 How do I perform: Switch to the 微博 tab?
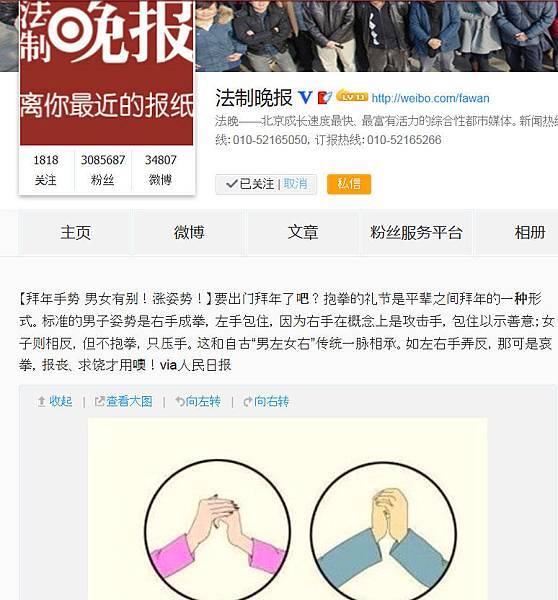click(189, 232)
